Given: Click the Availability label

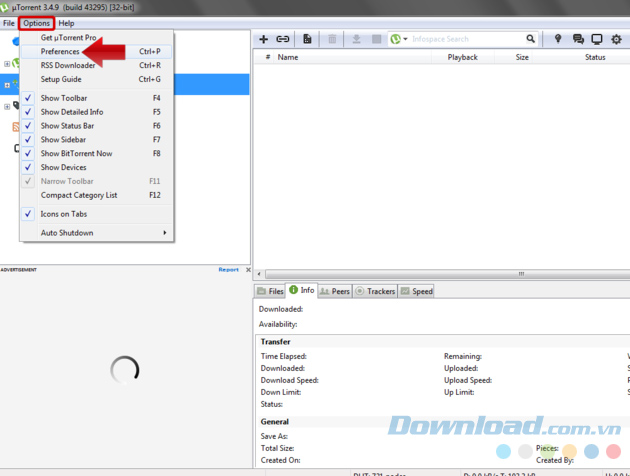Looking at the screenshot, I should [278, 324].
